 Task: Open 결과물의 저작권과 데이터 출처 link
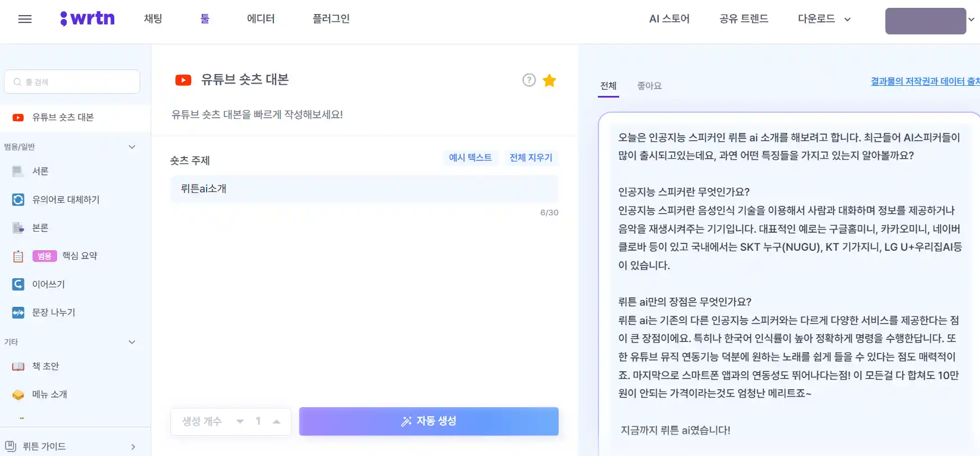pos(925,81)
